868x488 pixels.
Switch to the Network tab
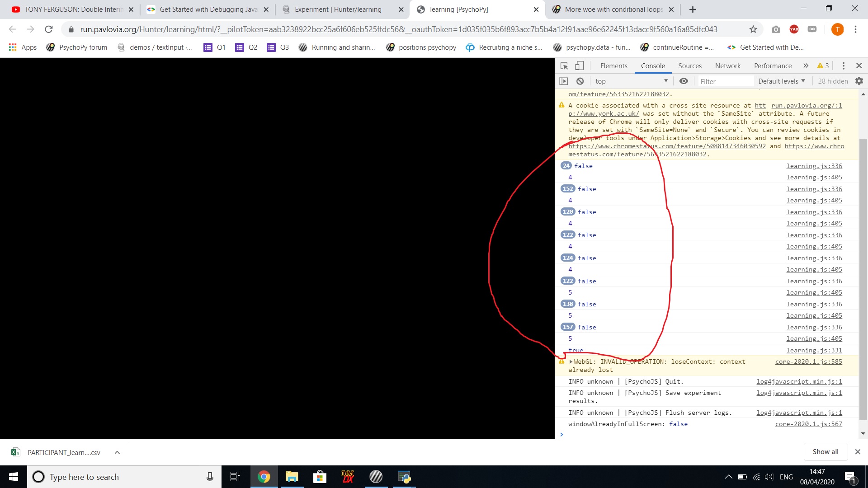pyautogui.click(x=727, y=66)
